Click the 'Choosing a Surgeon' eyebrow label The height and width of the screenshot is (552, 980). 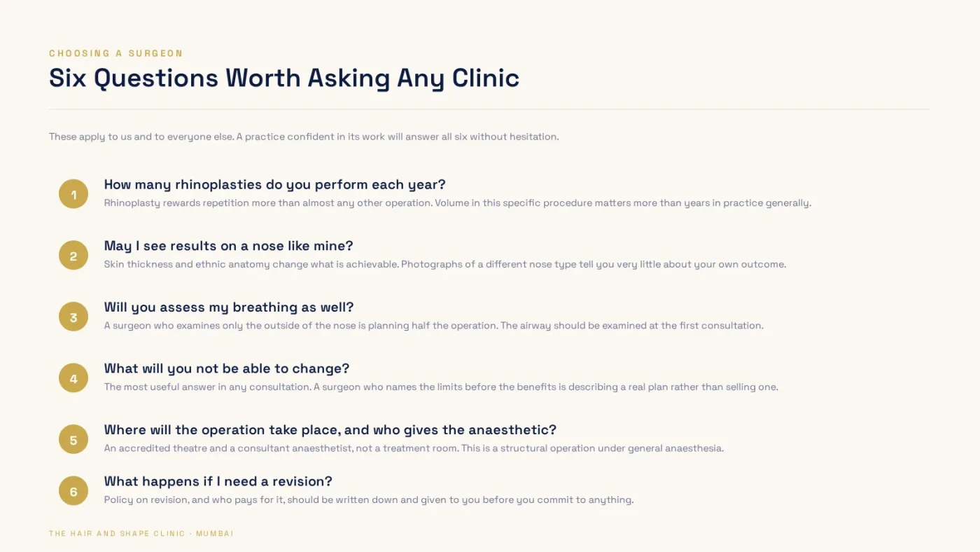point(116,53)
